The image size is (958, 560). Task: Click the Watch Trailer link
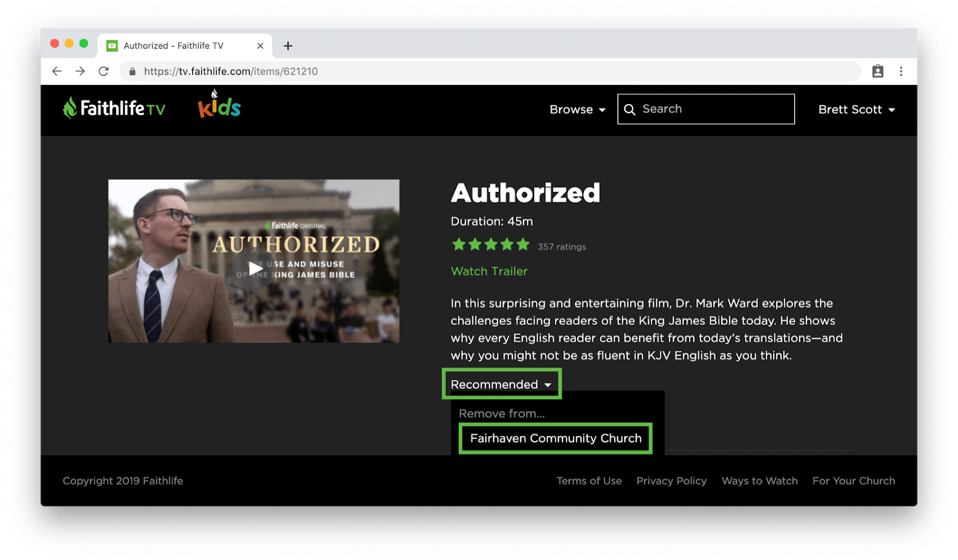tap(489, 271)
